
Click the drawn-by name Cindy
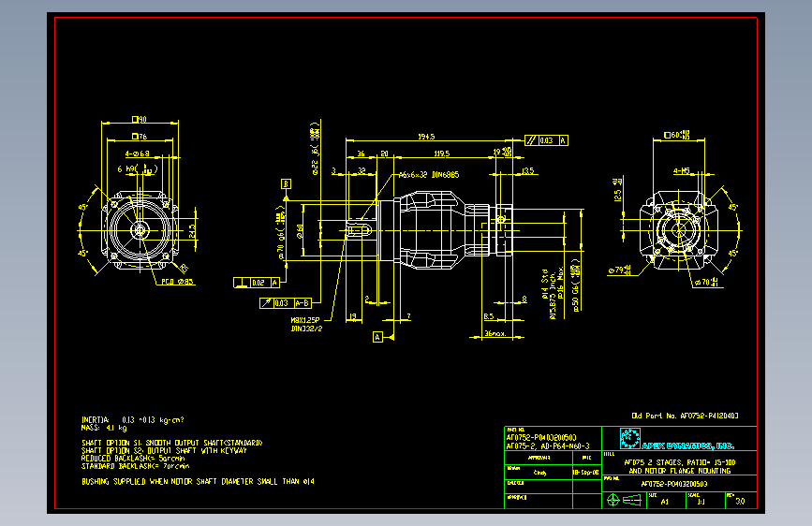539,473
